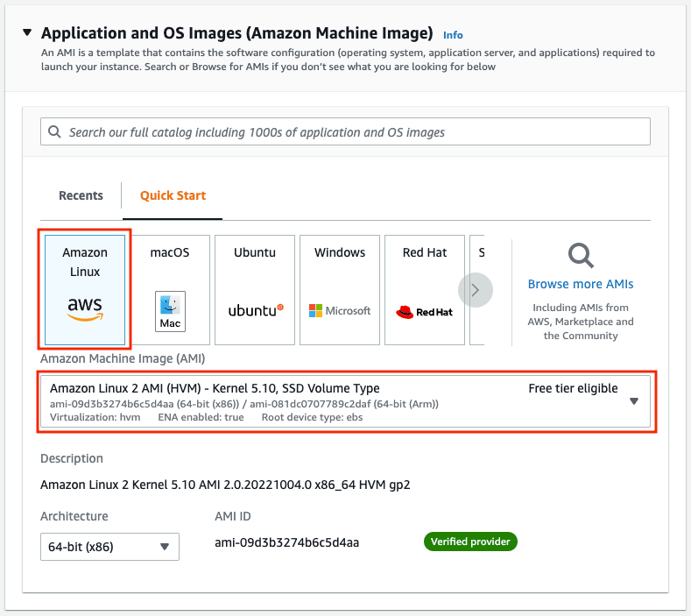Select the Quick Start tab
This screenshot has height=616, width=691.
173,195
